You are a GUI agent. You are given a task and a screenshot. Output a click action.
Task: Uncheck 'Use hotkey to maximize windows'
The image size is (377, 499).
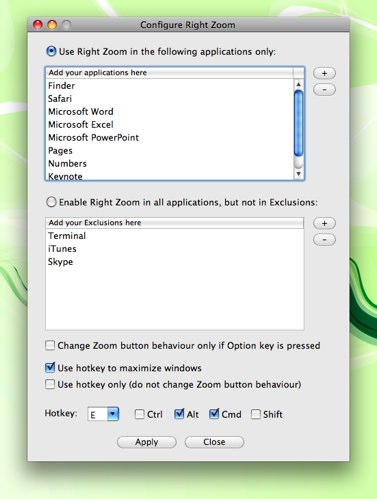(50, 368)
